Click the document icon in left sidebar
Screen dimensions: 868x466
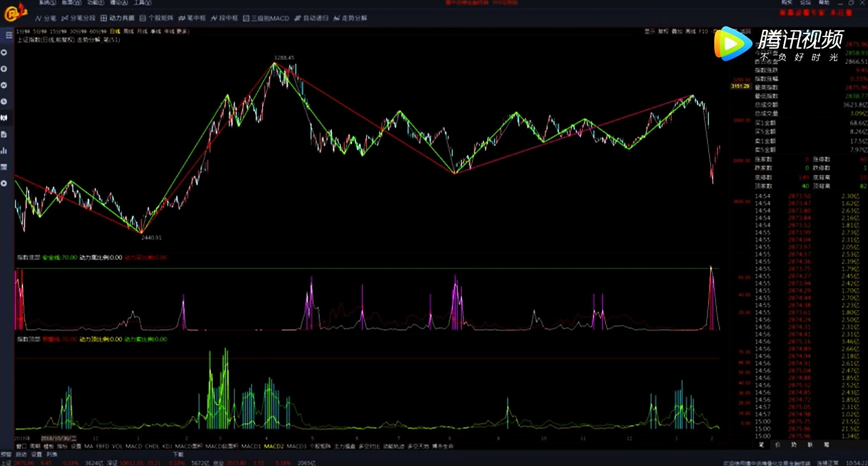click(4, 134)
